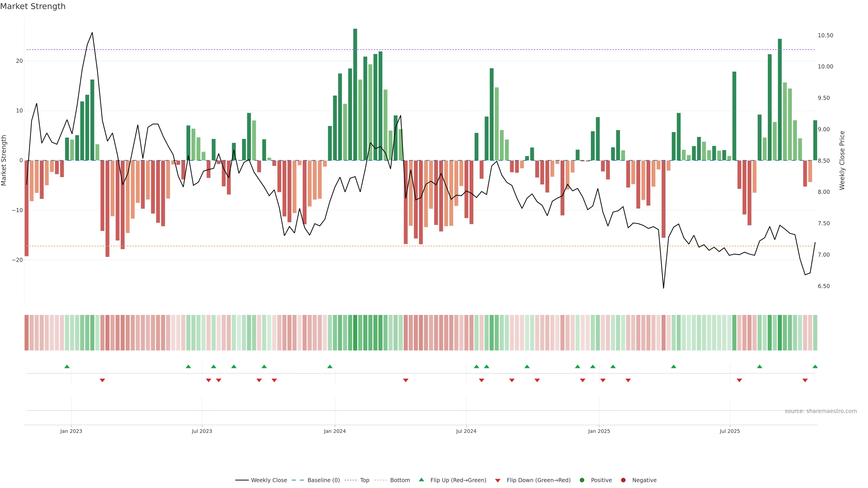
Task: Click the tallest green bar in early 2024
Action: tap(355, 94)
